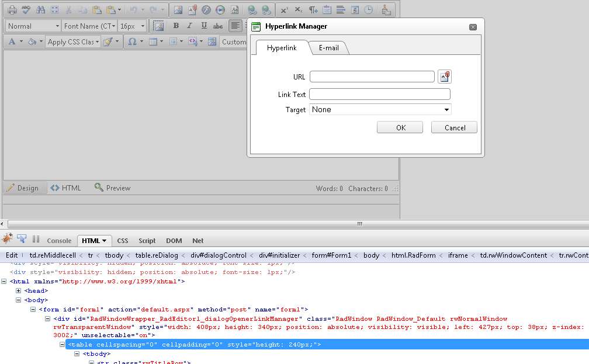This screenshot has height=364, width=589.
Task: Click the background color paint bucket
Action: point(32,41)
